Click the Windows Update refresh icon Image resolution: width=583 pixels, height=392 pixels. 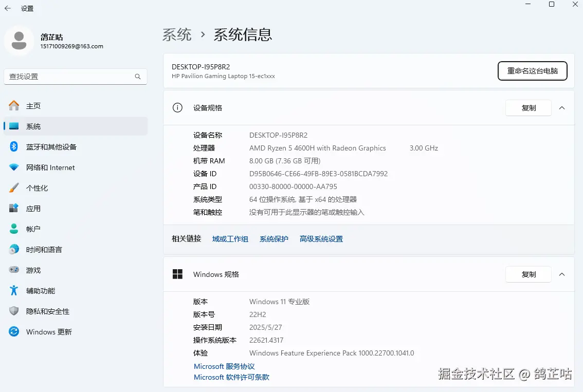[14, 331]
